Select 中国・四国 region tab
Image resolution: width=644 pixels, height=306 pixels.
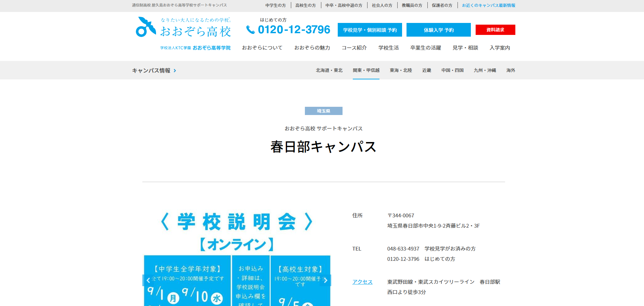click(x=452, y=70)
